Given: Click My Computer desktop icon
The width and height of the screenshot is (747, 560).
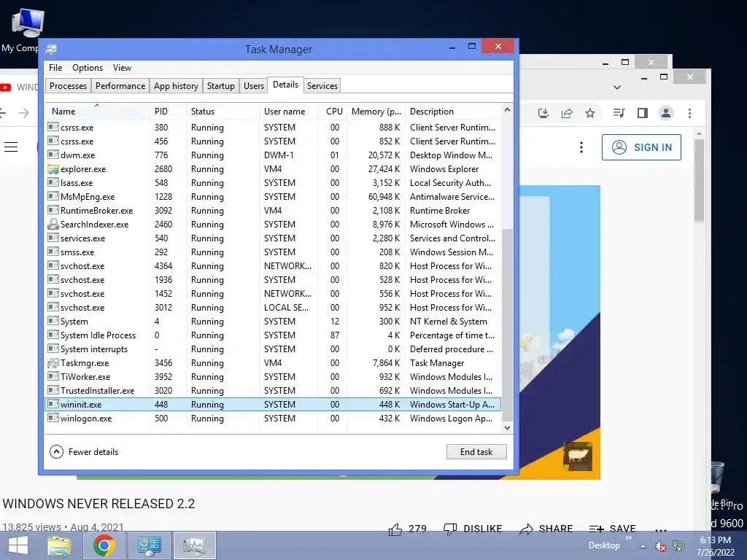Looking at the screenshot, I should point(27,23).
